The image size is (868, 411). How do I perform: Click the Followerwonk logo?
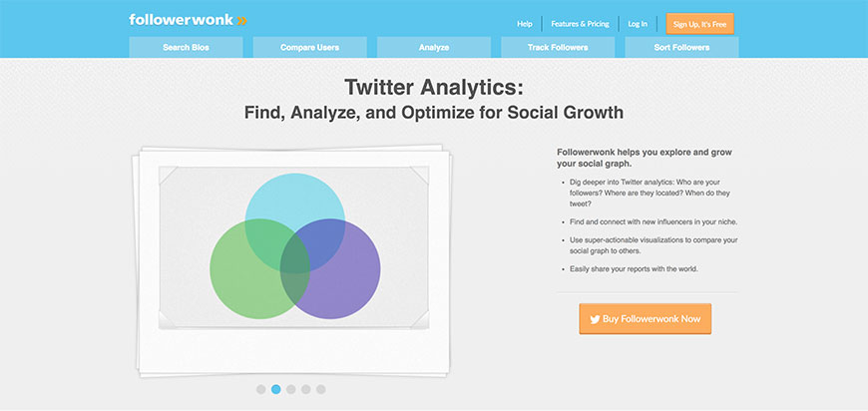[x=180, y=20]
